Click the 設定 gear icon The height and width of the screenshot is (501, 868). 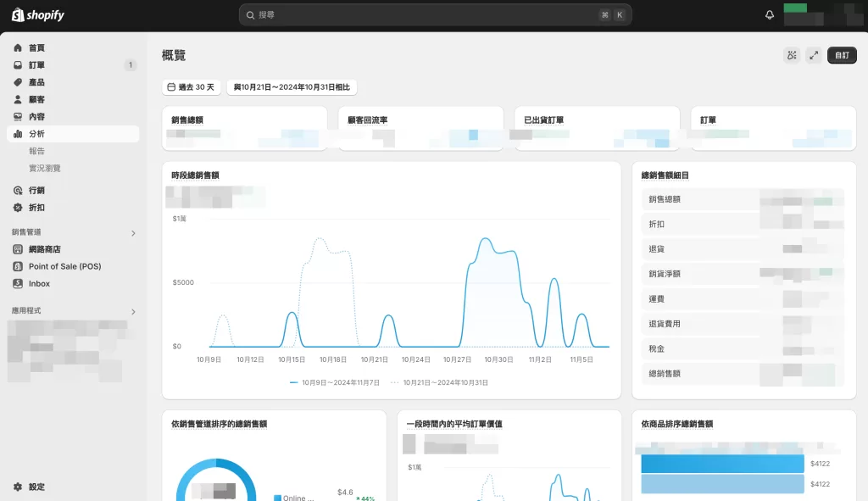[18, 487]
